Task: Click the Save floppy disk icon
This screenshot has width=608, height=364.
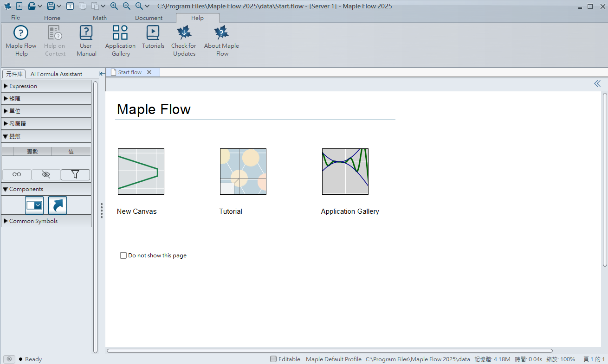Action: [51, 6]
